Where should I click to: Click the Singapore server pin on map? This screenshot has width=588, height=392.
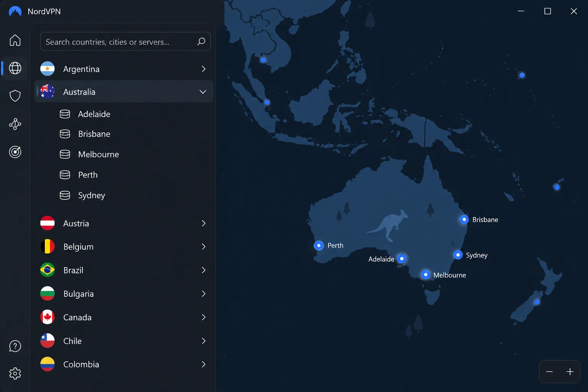[x=267, y=103]
